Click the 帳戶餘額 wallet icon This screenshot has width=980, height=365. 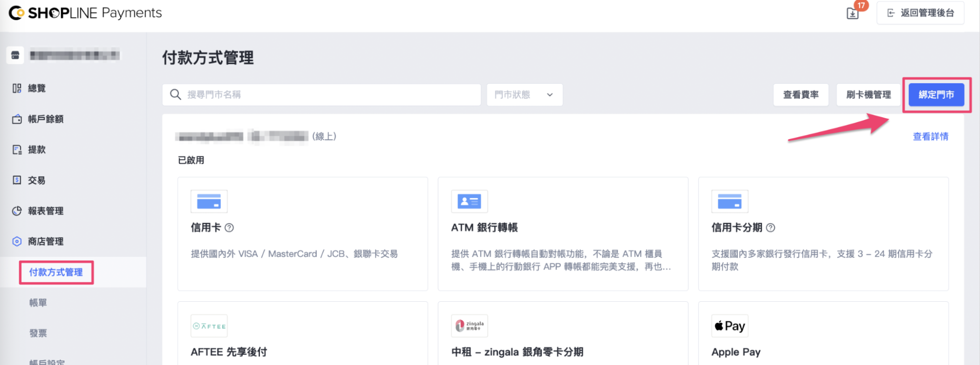coord(17,119)
